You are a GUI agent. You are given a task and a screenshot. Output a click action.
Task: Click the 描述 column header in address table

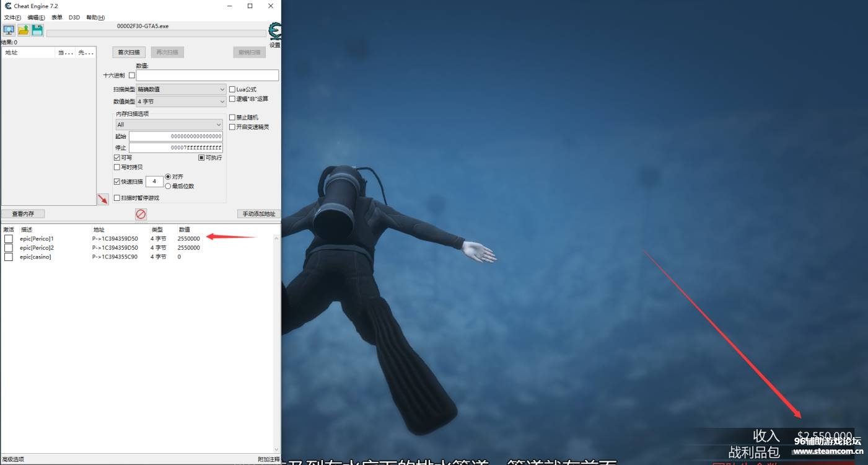(27, 229)
